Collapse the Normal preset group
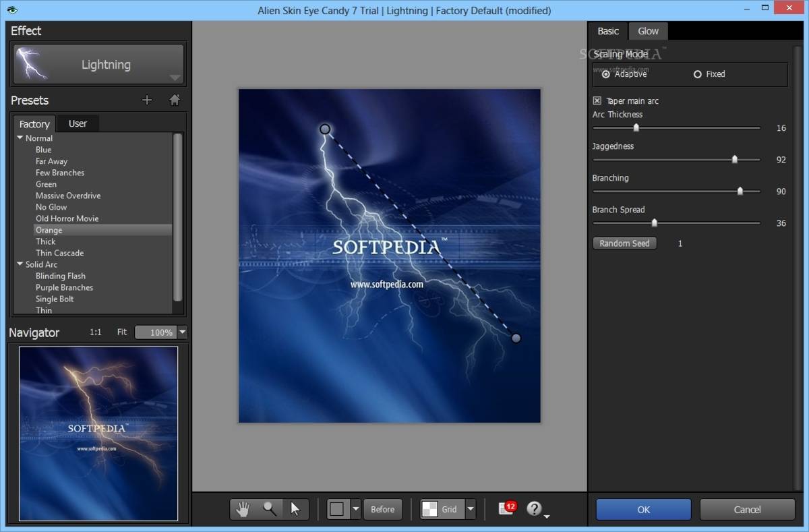 coord(20,138)
